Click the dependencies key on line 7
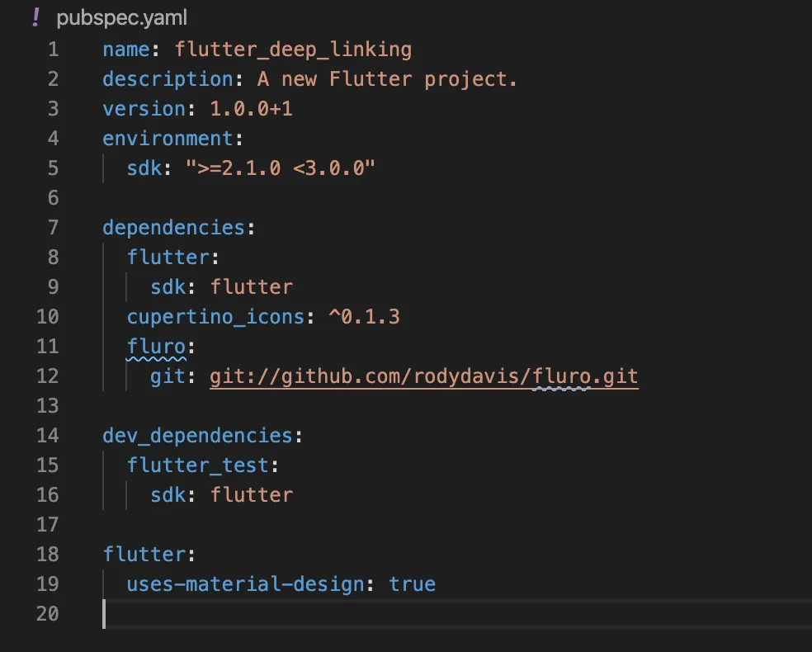Viewport: 812px width, 652px height. [x=173, y=228]
